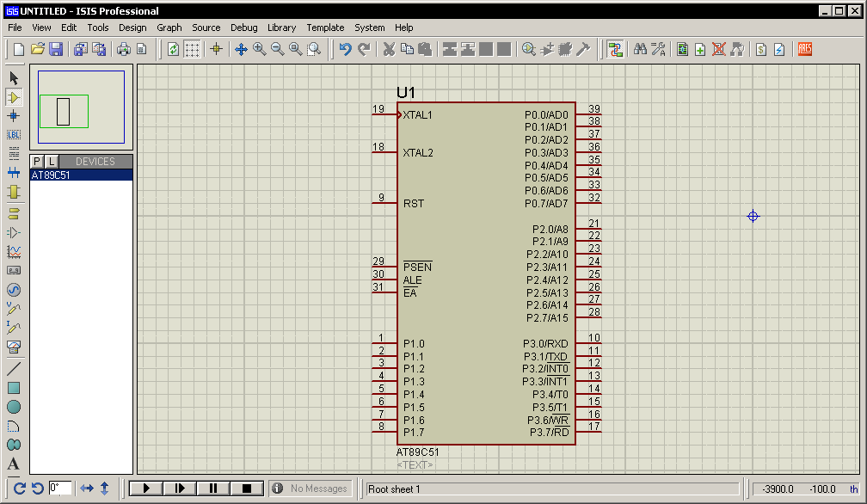Click the P pick devices button
The height and width of the screenshot is (504, 867).
(x=37, y=162)
